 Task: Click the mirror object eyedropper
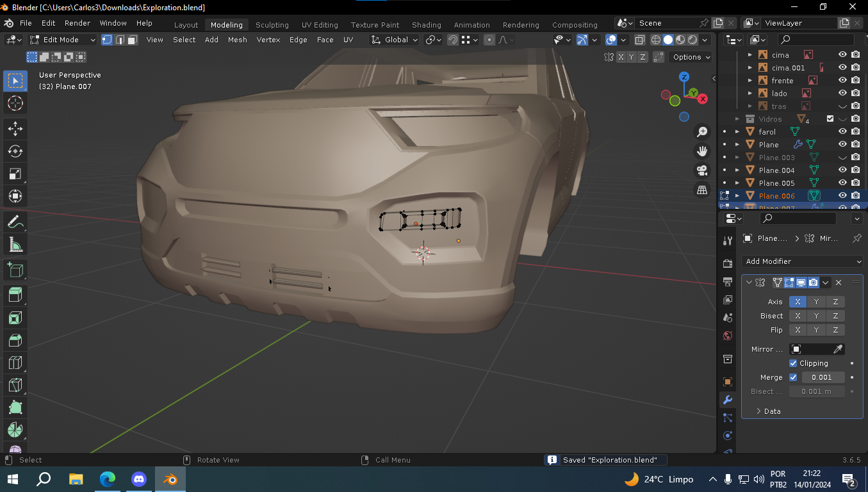tap(837, 349)
